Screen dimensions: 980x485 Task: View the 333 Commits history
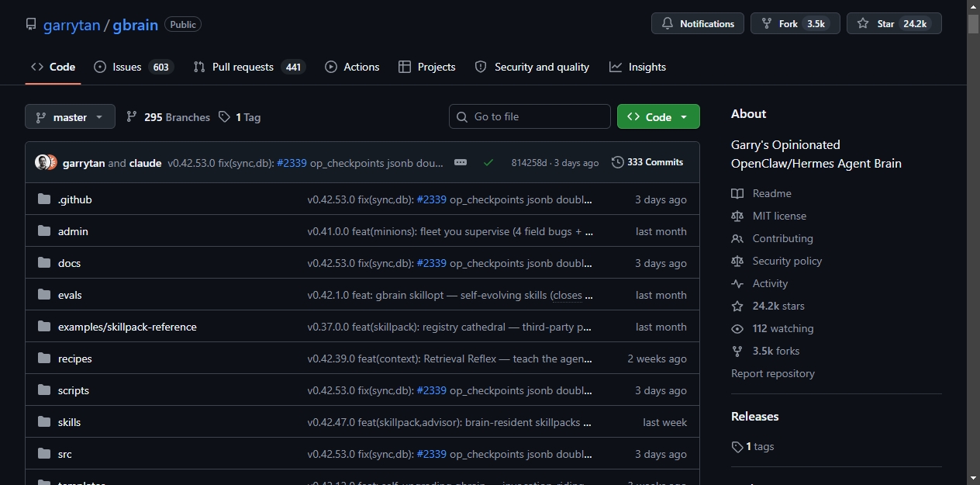point(647,162)
